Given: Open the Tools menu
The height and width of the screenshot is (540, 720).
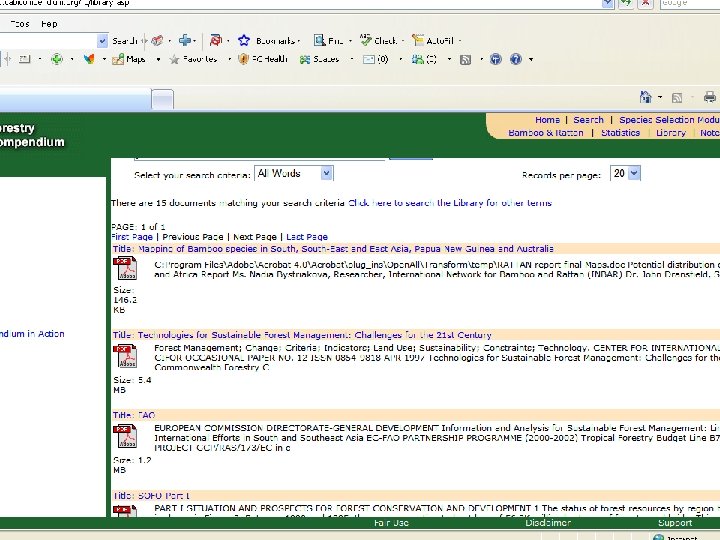Looking at the screenshot, I should [x=20, y=24].
